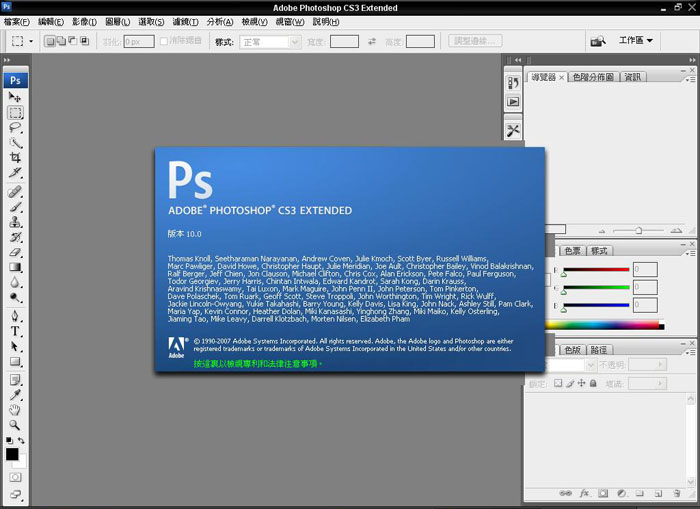The image size is (700, 509).
Task: Choose the Intersect with selection mode button
Action: 84,41
